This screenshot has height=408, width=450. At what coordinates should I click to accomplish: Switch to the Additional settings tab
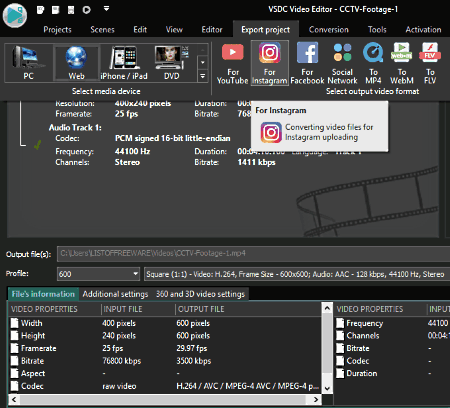(115, 294)
